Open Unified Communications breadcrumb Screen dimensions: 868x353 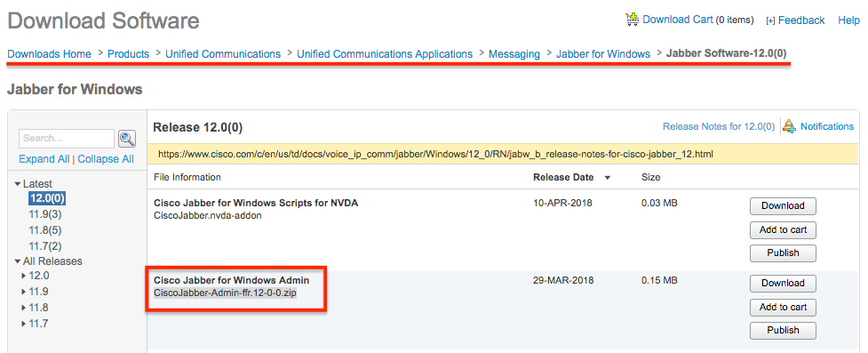[x=223, y=54]
